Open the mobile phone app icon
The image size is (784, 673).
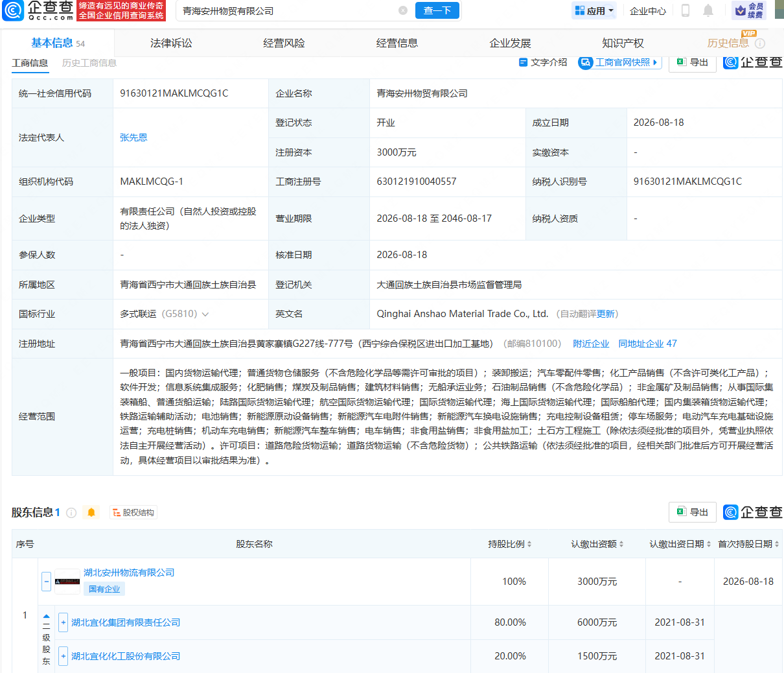[686, 10]
